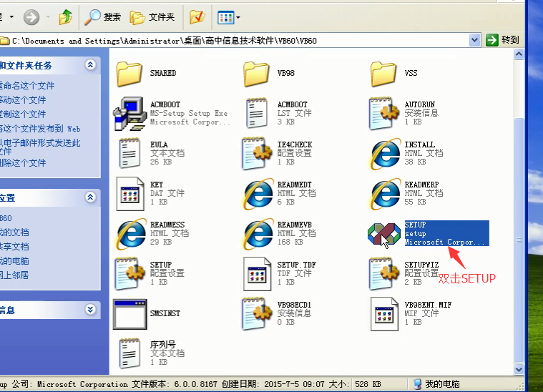
Task: Click the scrollbar down arrow
Action: pyautogui.click(x=519, y=369)
